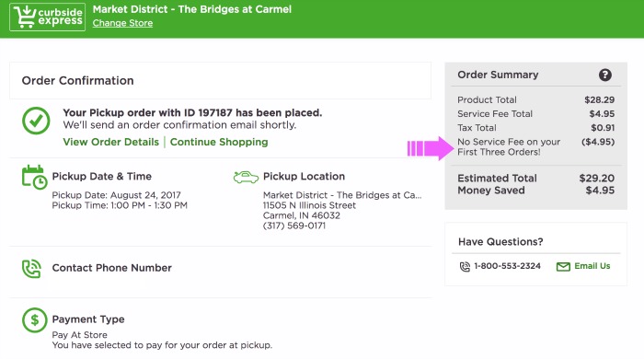Open View Order Details link
The height and width of the screenshot is (359, 644).
tap(111, 142)
